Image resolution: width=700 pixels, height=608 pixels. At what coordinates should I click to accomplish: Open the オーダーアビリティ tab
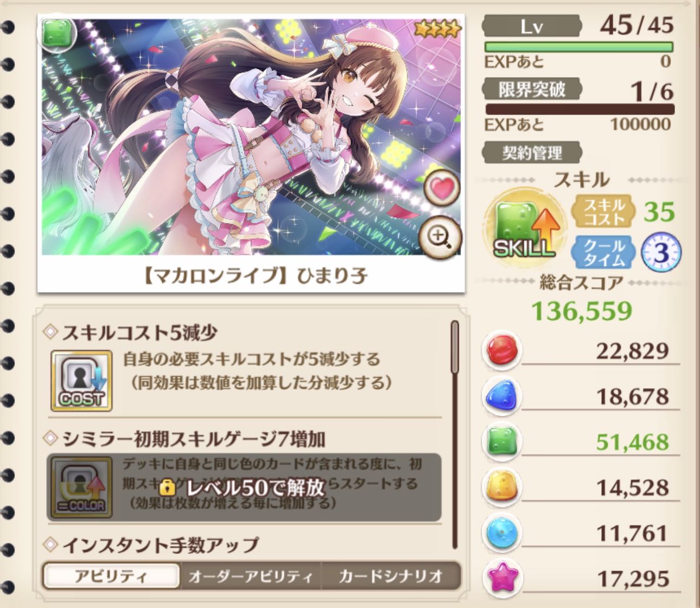click(x=251, y=576)
